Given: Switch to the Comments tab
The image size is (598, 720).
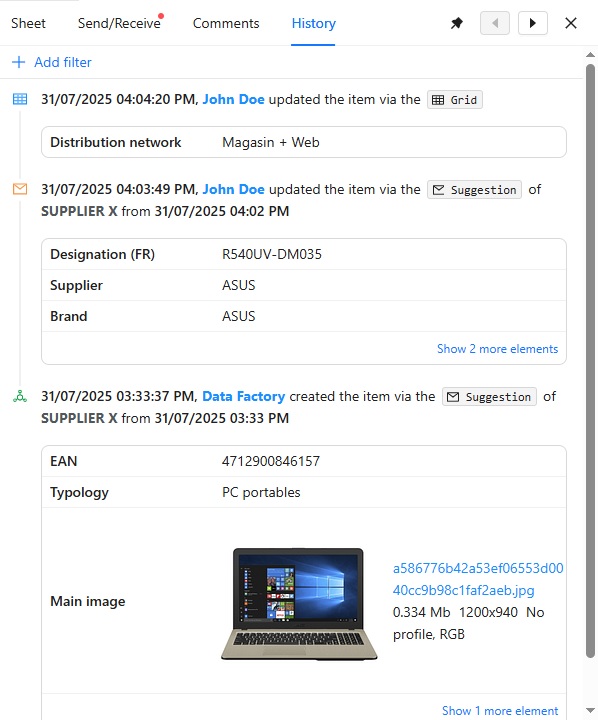Looking at the screenshot, I should [x=226, y=23].
